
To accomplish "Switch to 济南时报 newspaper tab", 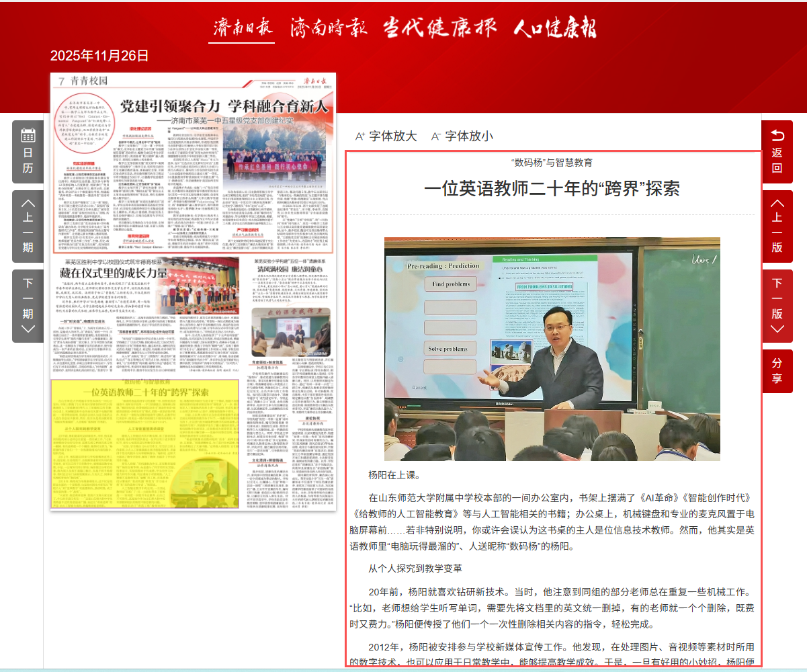I will tap(329, 28).
